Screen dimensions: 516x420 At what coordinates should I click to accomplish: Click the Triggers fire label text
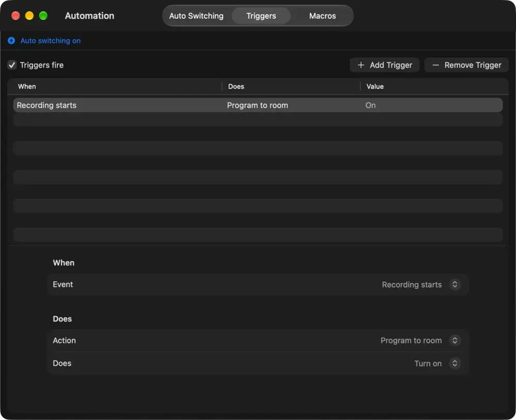click(42, 65)
